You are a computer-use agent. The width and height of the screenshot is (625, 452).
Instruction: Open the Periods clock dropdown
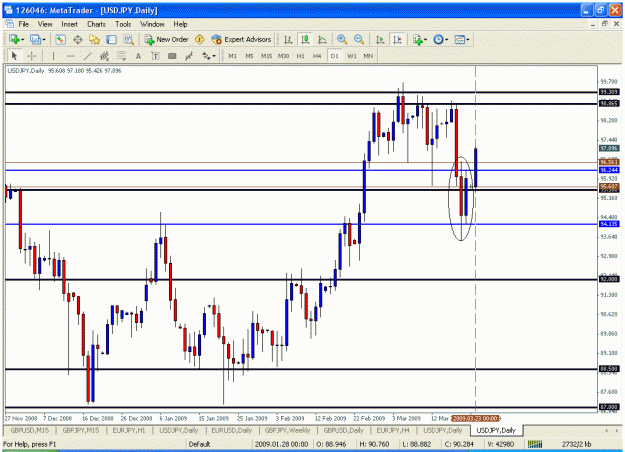click(x=440, y=39)
